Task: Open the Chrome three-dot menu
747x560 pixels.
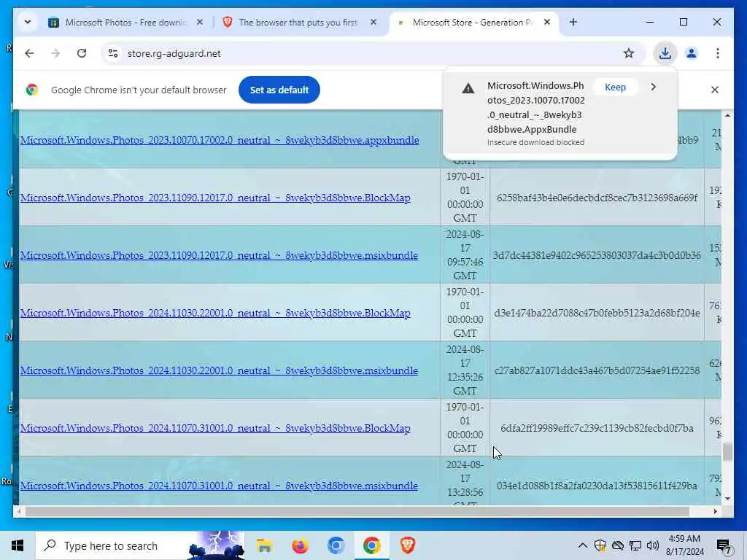Action: coord(718,53)
